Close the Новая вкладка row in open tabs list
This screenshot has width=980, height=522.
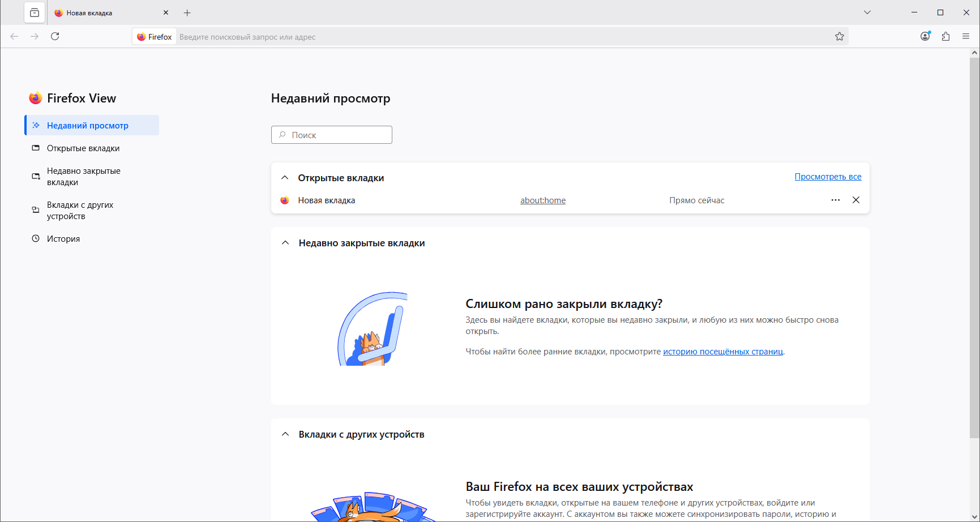pyautogui.click(x=856, y=200)
